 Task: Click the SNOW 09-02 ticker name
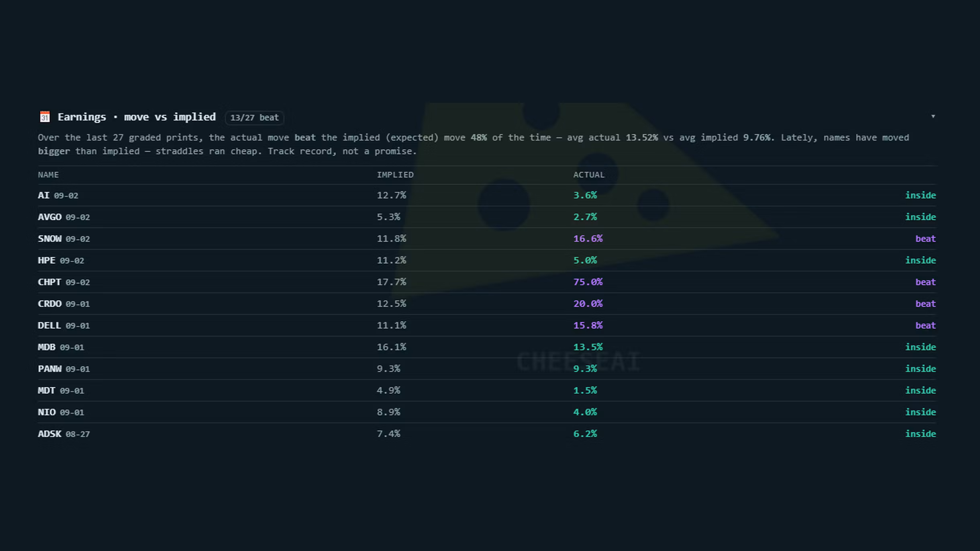tap(64, 239)
